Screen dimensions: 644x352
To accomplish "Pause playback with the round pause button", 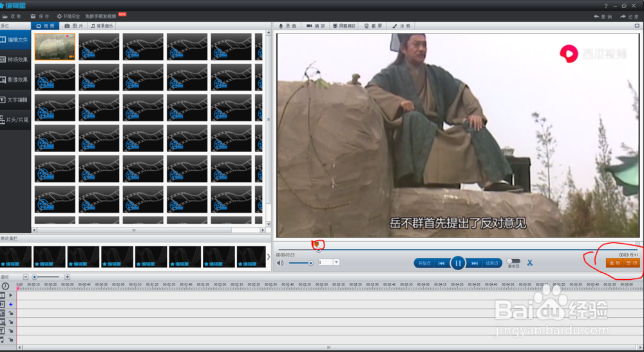I will point(458,263).
